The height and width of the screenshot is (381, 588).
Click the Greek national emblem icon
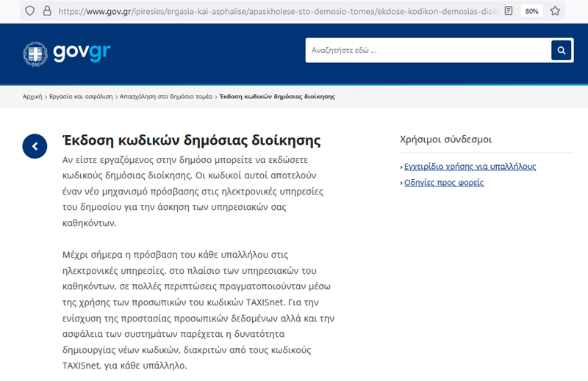point(35,54)
